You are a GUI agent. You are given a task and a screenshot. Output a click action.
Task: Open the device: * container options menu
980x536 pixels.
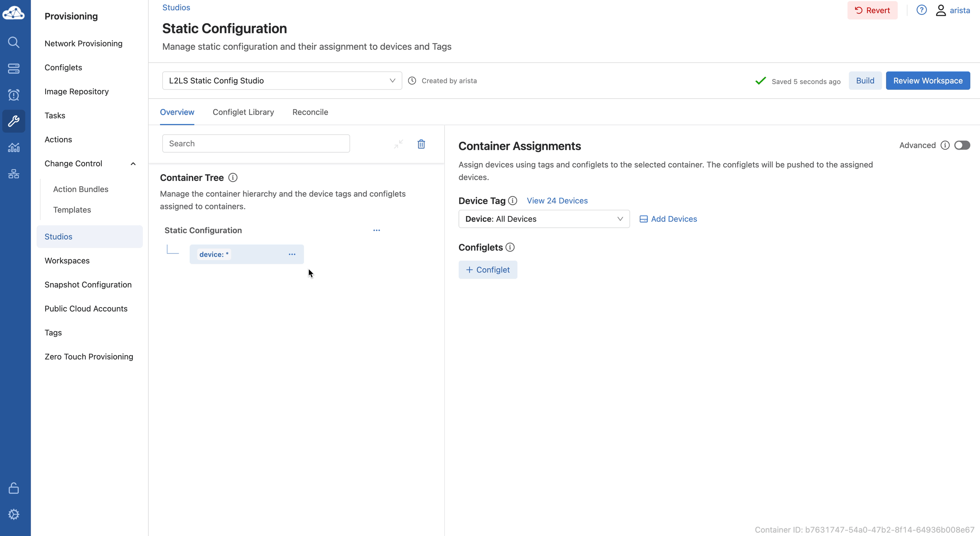coord(292,254)
